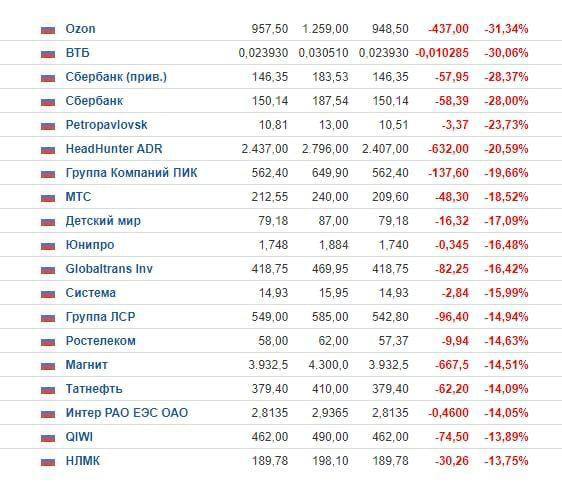Open the HeadHunter ADR link
The height and width of the screenshot is (494, 562).
pos(114,149)
